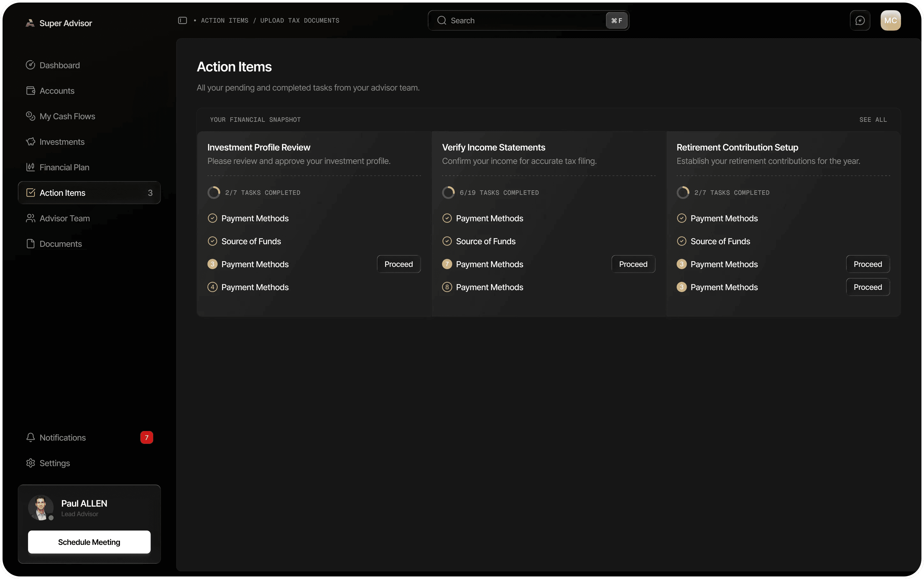Click the 6/19 tasks progress ring
The image size is (924, 579).
pos(448,193)
